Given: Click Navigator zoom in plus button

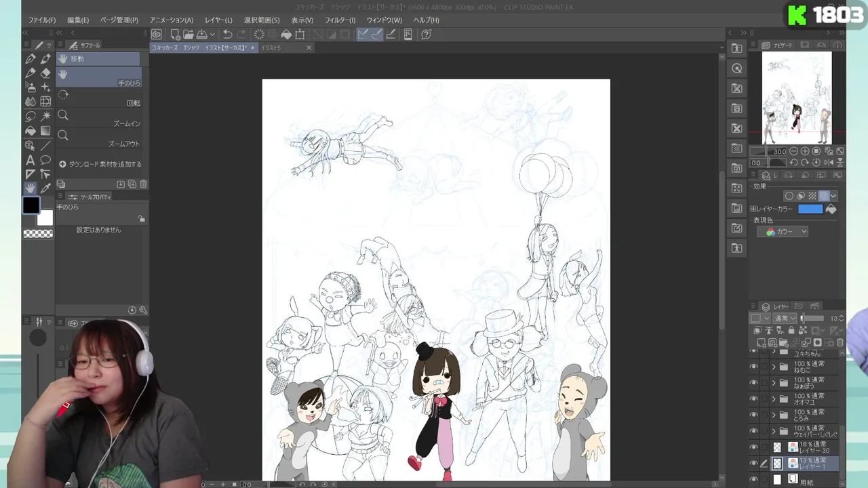Looking at the screenshot, I should click(805, 151).
